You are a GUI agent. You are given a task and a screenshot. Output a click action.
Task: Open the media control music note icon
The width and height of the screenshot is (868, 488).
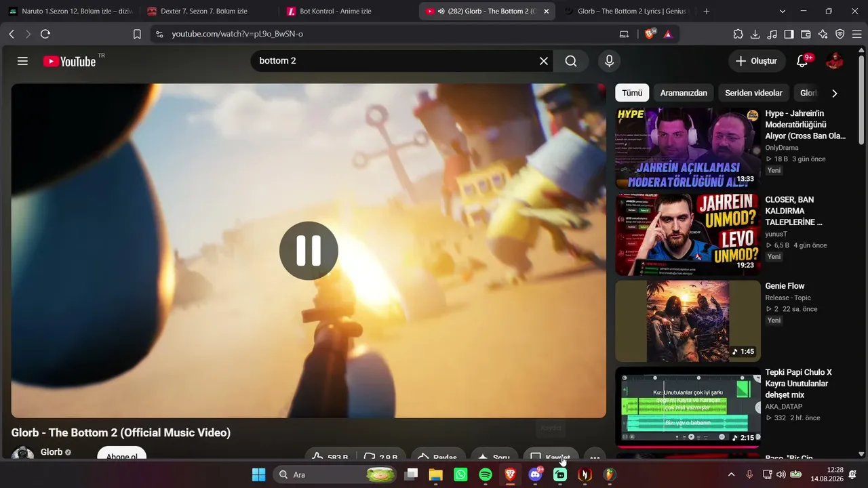coord(772,34)
